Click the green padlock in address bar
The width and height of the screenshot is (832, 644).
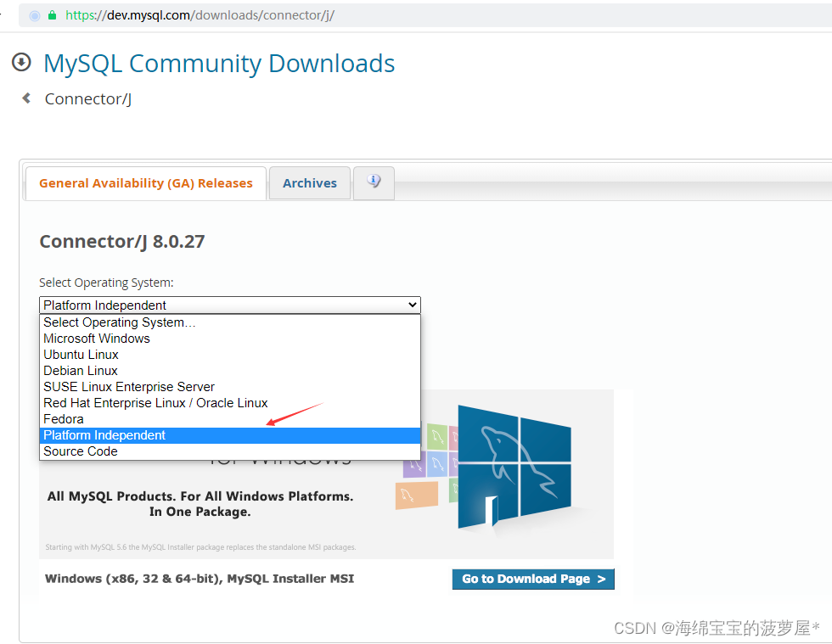pyautogui.click(x=52, y=15)
